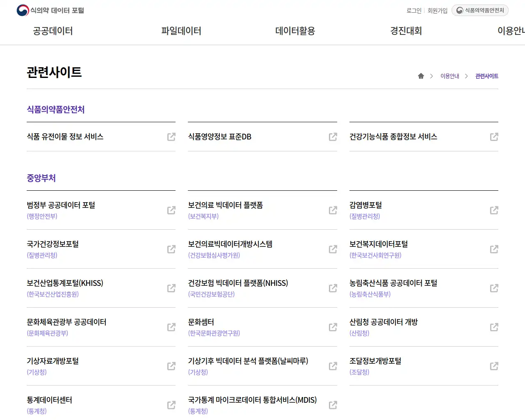
Task: Click (건강보험심사평가원) agency label
Action: (x=214, y=255)
